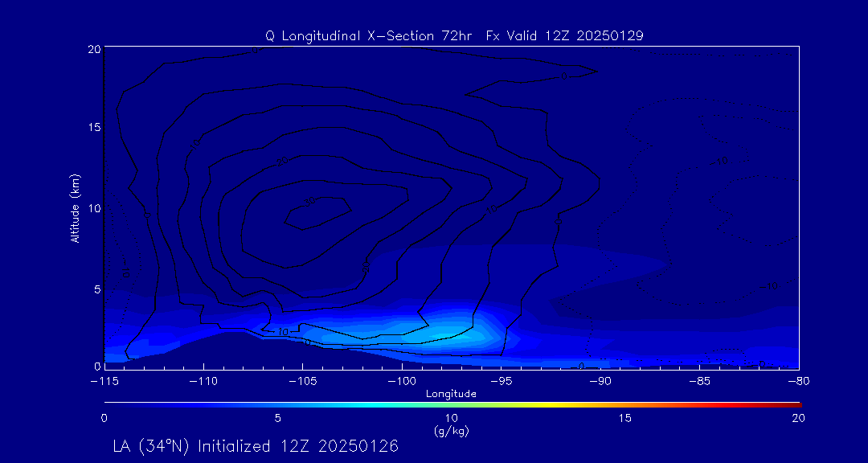The image size is (868, 463).
Task: Click altitude axis tick label 15
Action: tap(93, 127)
